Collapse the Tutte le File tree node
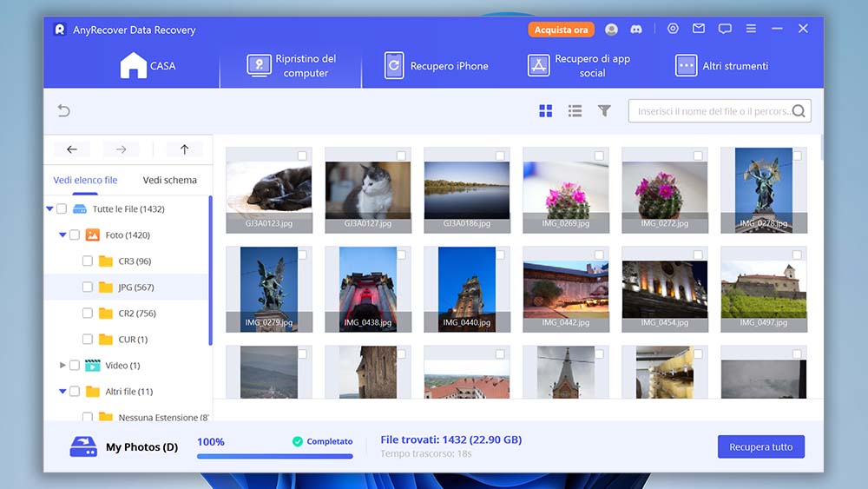The height and width of the screenshot is (489, 868). [49, 208]
